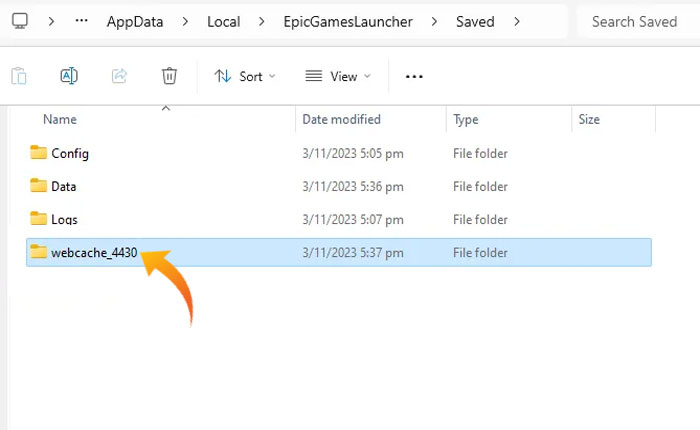This screenshot has height=430, width=700.
Task: Click the Share toolbar icon
Action: pyautogui.click(x=119, y=76)
